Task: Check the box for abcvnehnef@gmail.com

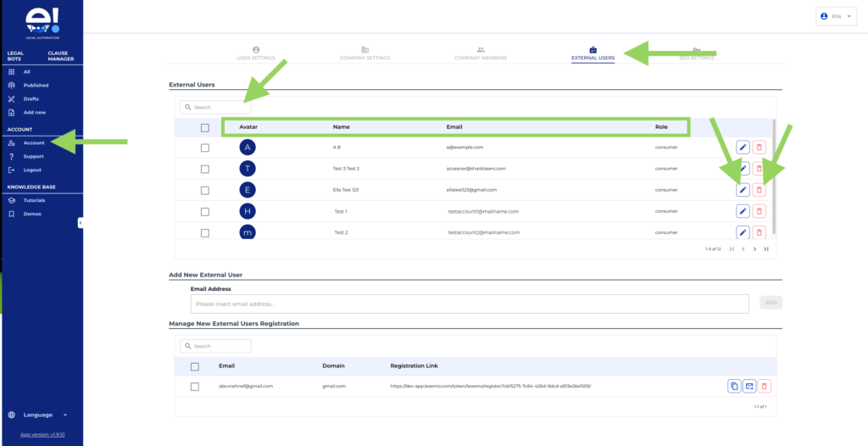Action: tap(195, 387)
